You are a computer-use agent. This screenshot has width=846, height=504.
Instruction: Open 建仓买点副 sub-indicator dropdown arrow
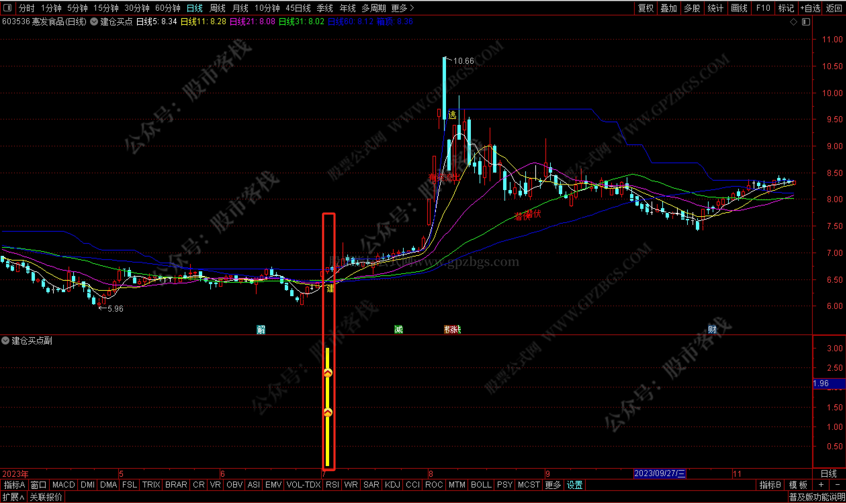coord(5,340)
